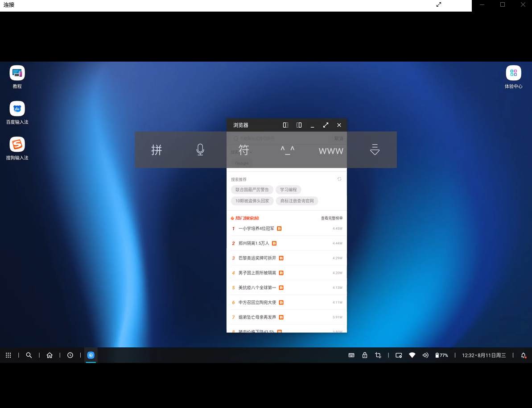The image size is (532, 408).
Task: Focus the browser search input field
Action: pyautogui.click(x=280, y=138)
